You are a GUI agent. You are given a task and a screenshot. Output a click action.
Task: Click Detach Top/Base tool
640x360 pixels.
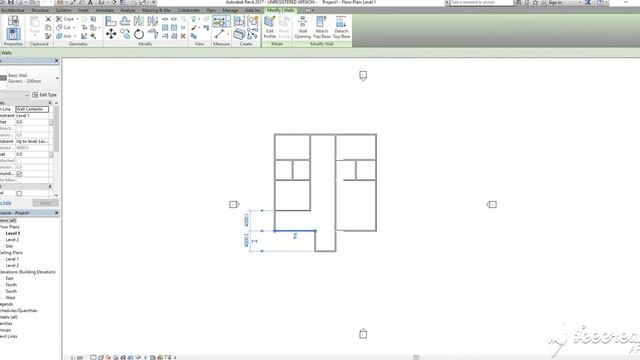341,27
